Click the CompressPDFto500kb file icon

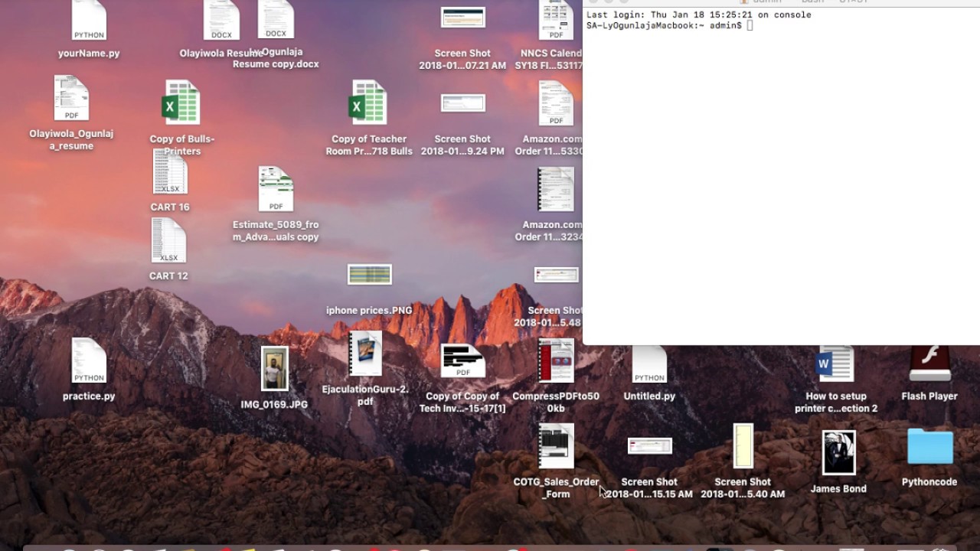pyautogui.click(x=556, y=360)
